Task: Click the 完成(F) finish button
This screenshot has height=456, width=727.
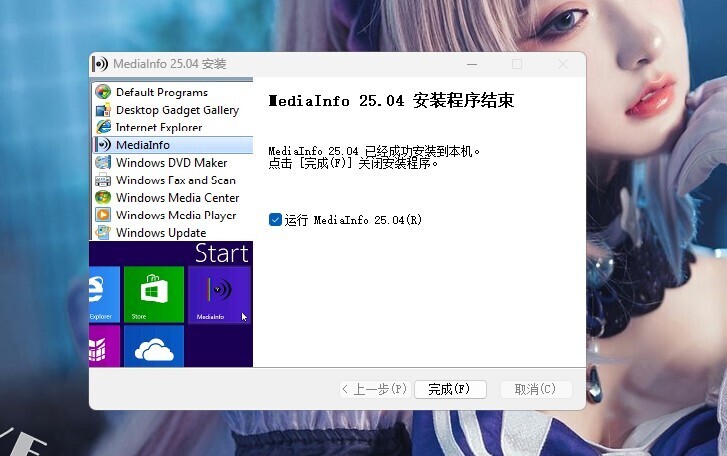Action: (450, 389)
